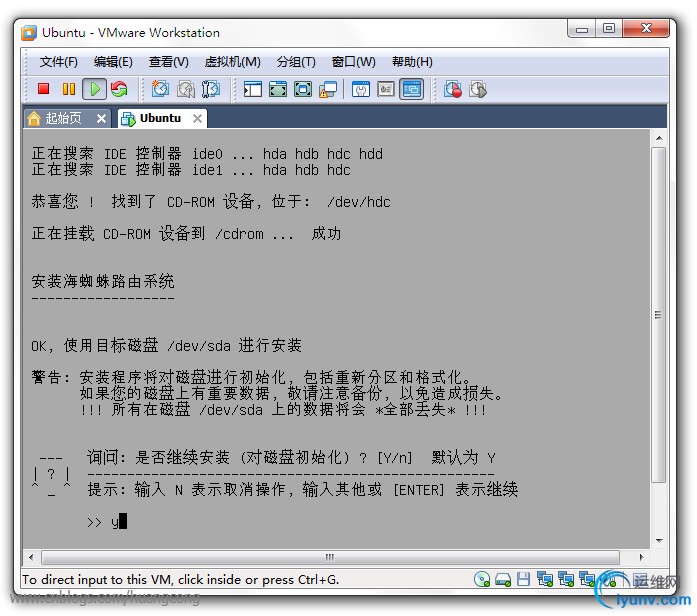Click the "安装海蜘蛛路由系统" heading text
Screen dimensions: 697x616
(103, 281)
